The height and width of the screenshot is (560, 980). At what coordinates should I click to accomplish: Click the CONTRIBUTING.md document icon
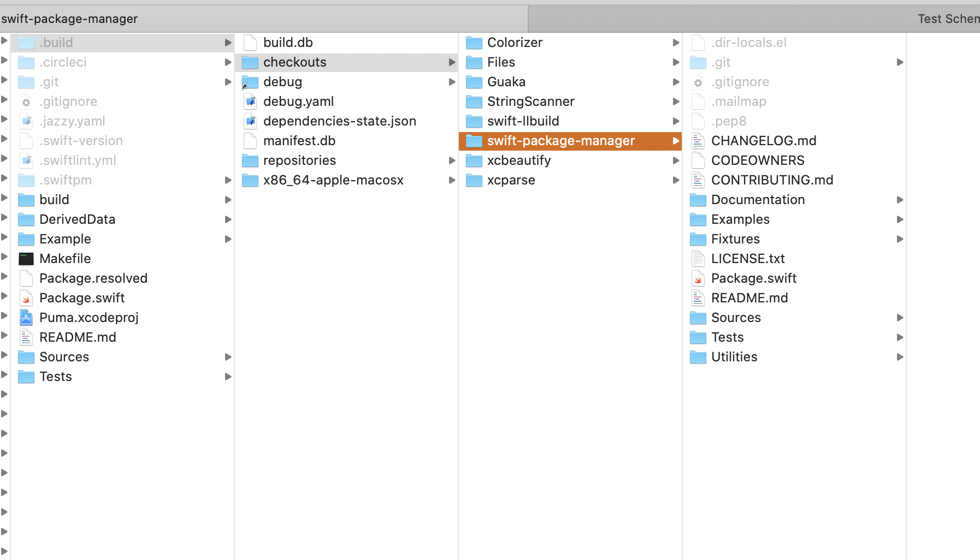(698, 180)
